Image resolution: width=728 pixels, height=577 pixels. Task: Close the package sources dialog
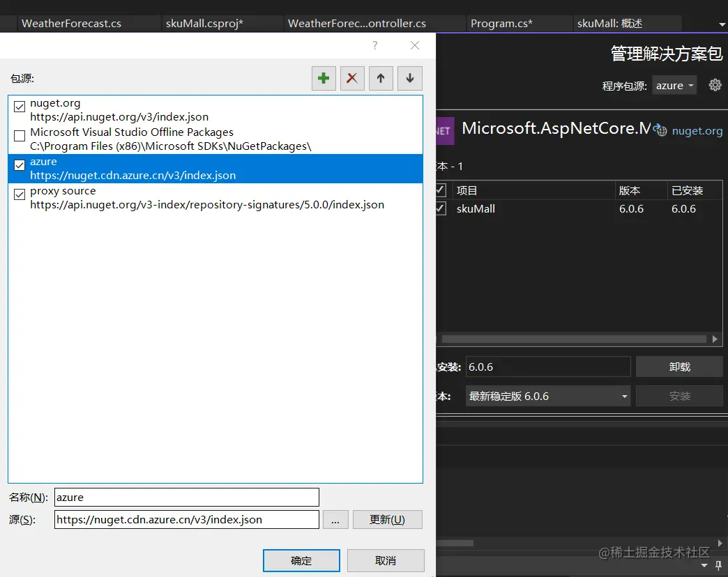coord(415,45)
